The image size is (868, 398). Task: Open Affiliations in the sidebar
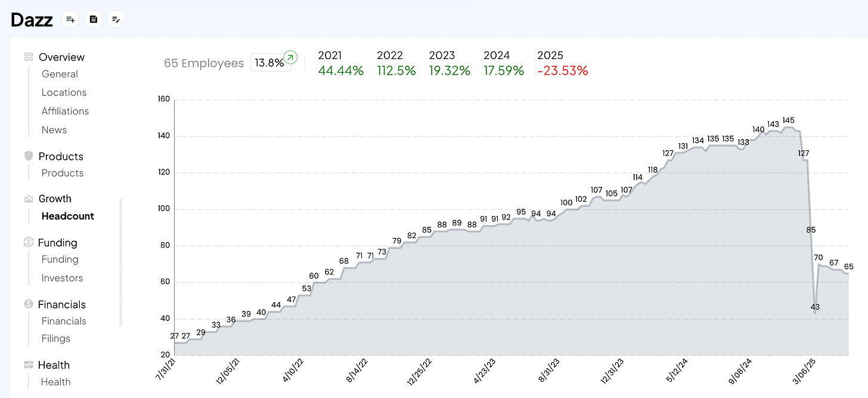pyautogui.click(x=65, y=111)
